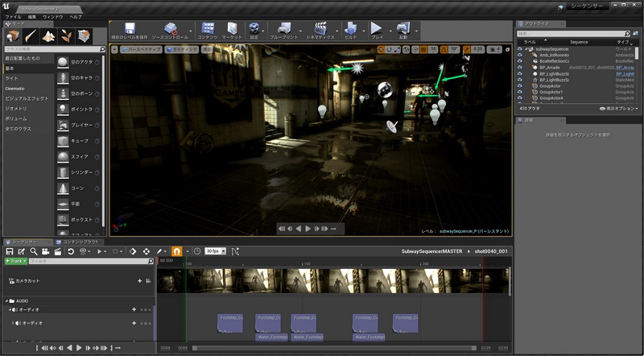Click the Sequencer play forward transport button
Screen dimensions: 644x356
point(79,348)
